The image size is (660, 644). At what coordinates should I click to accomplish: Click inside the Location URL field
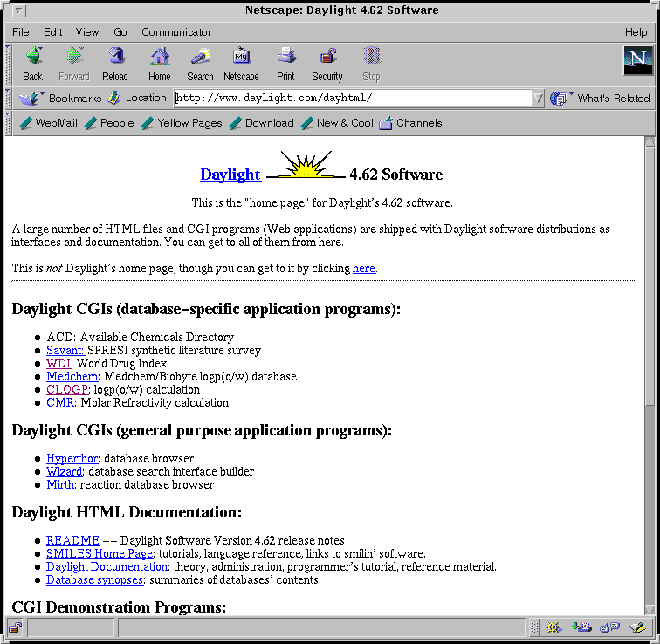point(349,99)
